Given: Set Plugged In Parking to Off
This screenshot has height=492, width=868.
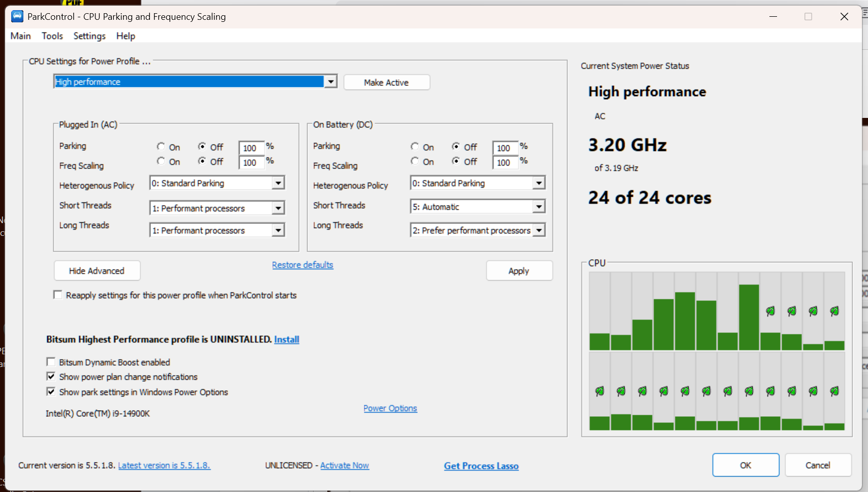Looking at the screenshot, I should point(202,146).
